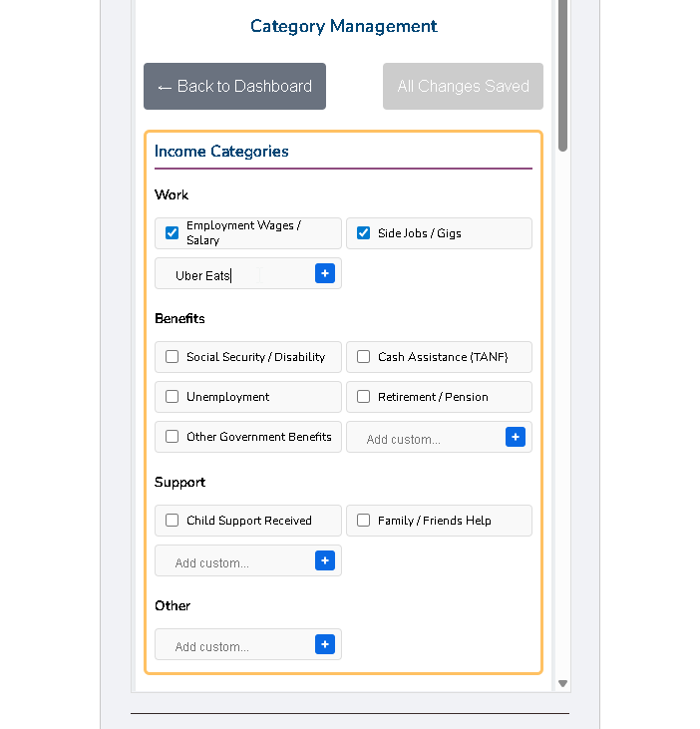Focus the Uber Eats text field
Viewport: 700px width, 729px height.
239,275
